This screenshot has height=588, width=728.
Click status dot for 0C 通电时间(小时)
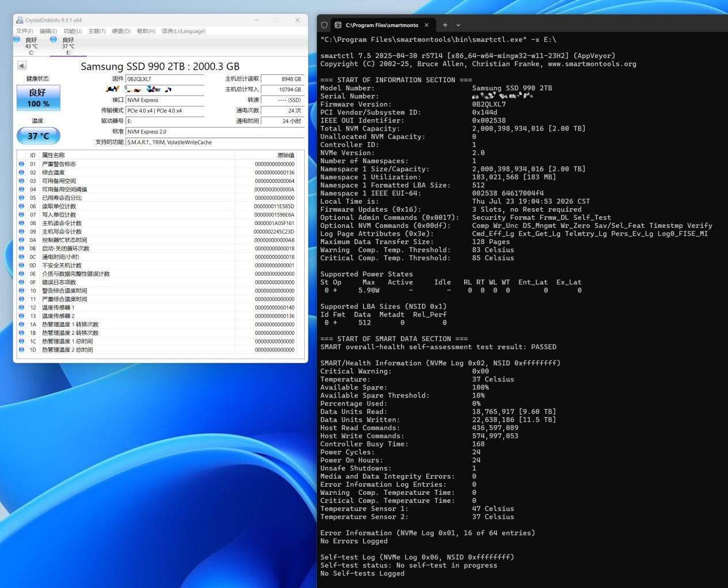pyautogui.click(x=22, y=257)
